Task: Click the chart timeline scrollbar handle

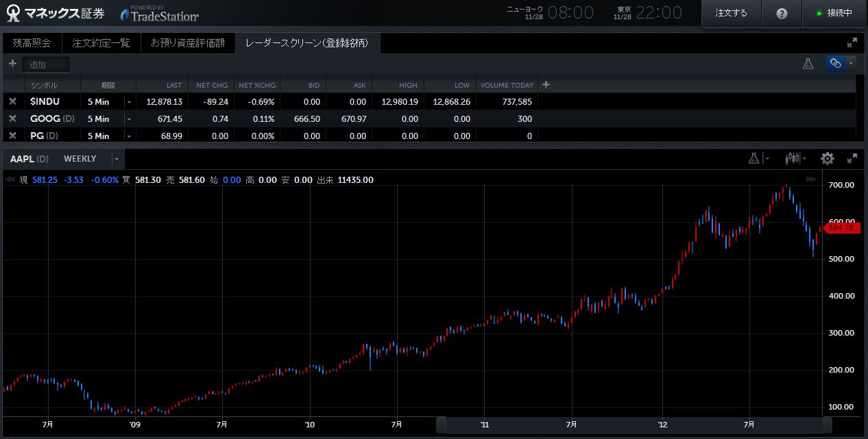Action: pyautogui.click(x=634, y=425)
